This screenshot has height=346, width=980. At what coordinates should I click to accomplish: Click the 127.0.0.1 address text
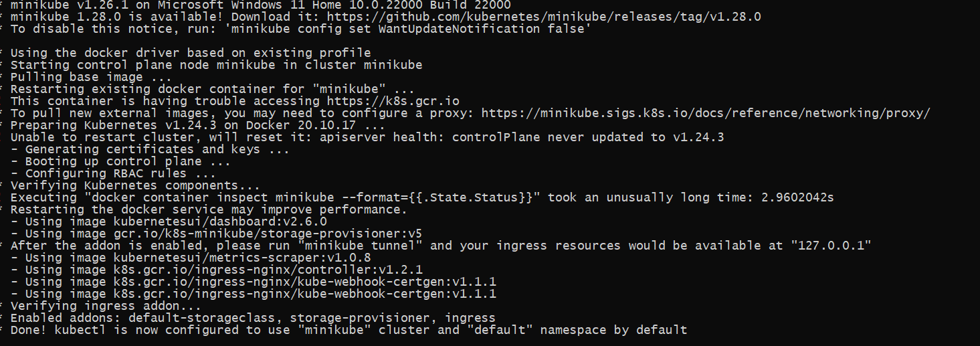tap(831, 246)
